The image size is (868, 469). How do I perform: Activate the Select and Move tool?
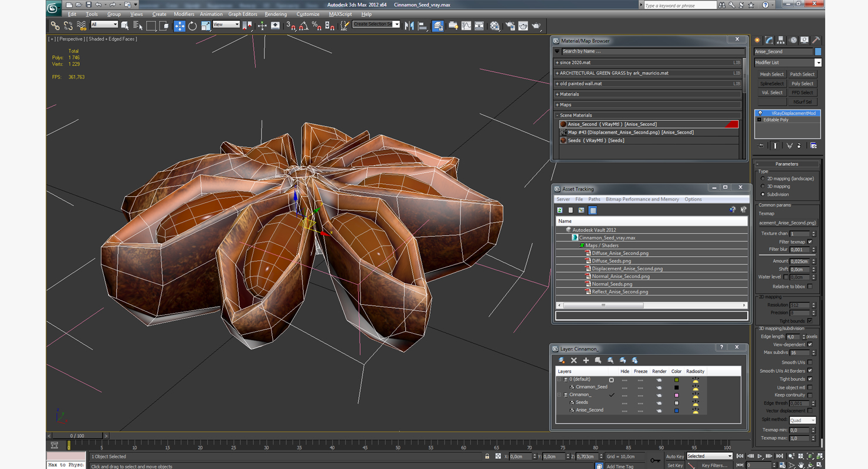179,26
